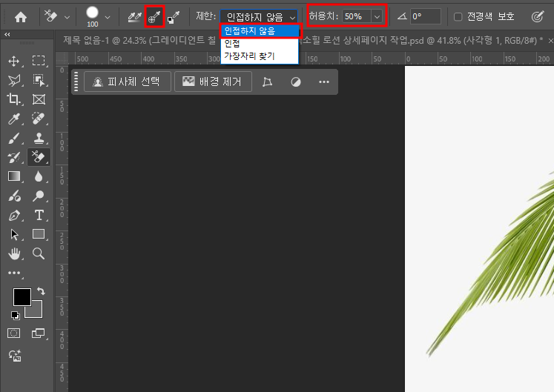The image size is (554, 392).
Task: Toggle pressure for size icon
Action: [538, 16]
